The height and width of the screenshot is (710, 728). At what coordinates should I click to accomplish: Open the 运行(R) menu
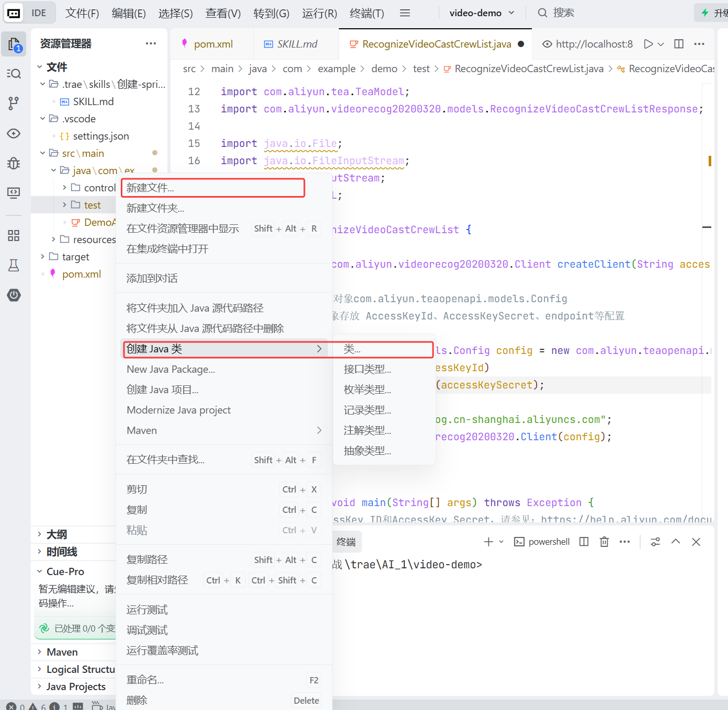pyautogui.click(x=320, y=13)
